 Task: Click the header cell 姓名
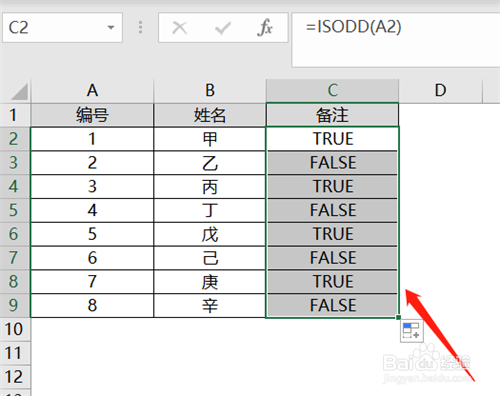pyautogui.click(x=210, y=115)
